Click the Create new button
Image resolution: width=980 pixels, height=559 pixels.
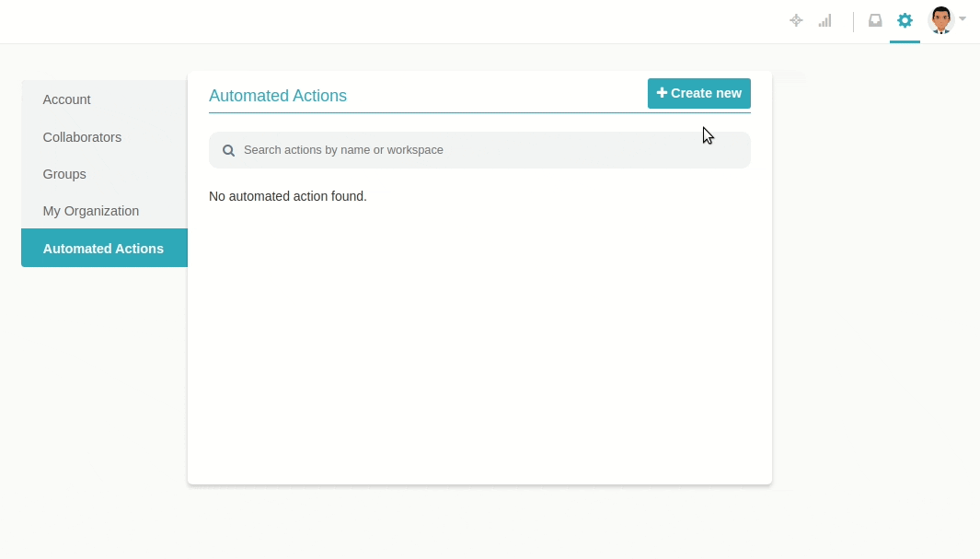coord(698,93)
